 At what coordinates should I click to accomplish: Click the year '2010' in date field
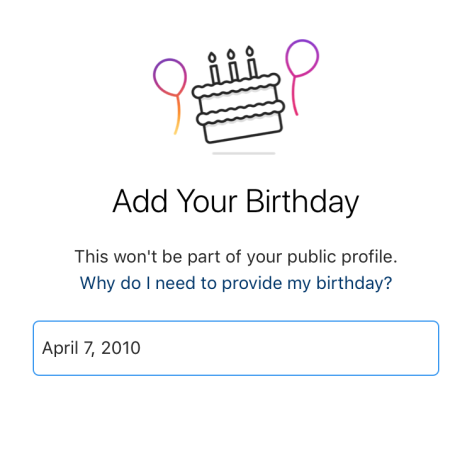[x=121, y=348]
